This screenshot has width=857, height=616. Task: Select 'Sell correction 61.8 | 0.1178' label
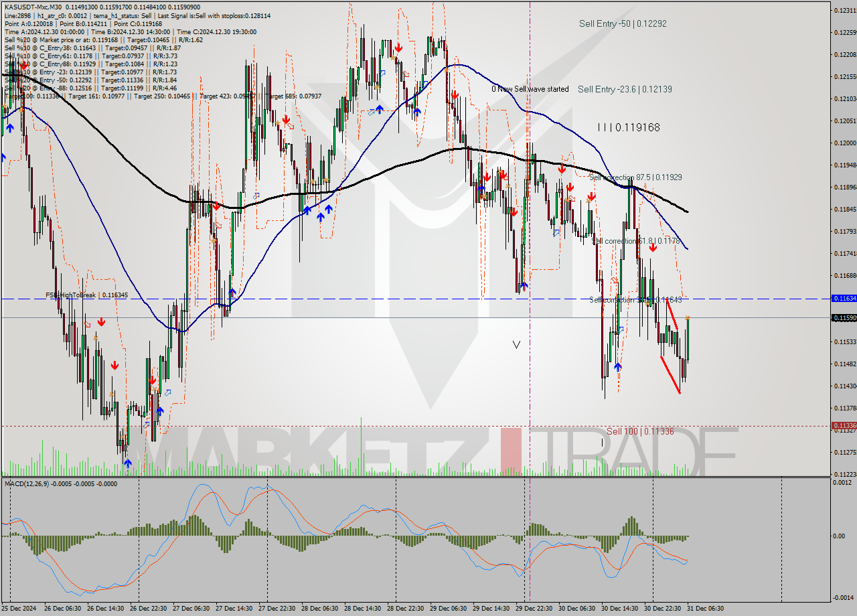[x=636, y=240]
